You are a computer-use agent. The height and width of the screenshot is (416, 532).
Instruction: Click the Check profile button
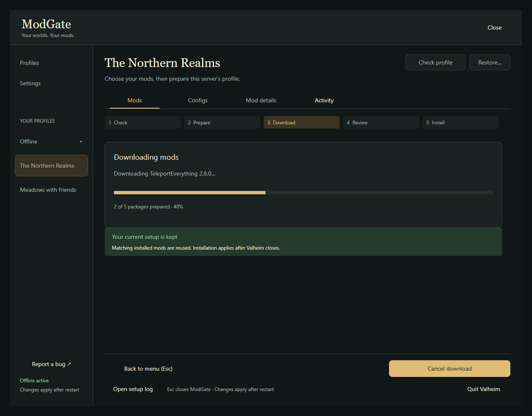(436, 62)
